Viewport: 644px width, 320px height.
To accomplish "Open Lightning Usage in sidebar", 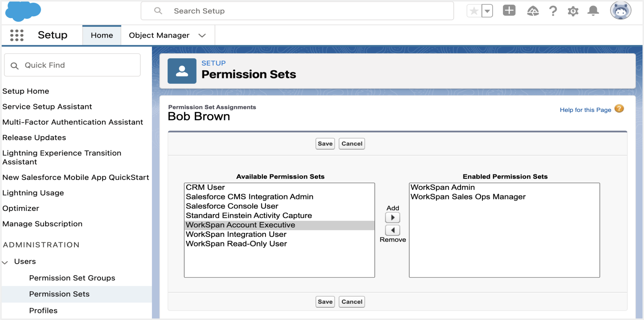I will (33, 193).
